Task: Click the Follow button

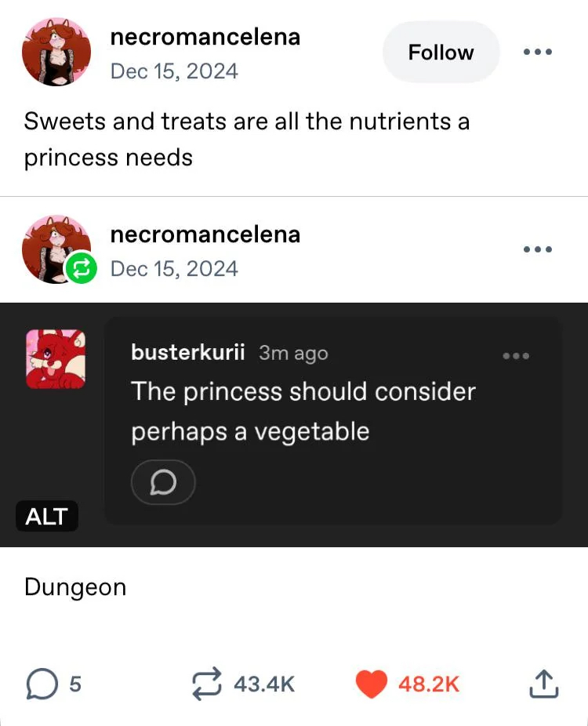Action: pyautogui.click(x=441, y=53)
